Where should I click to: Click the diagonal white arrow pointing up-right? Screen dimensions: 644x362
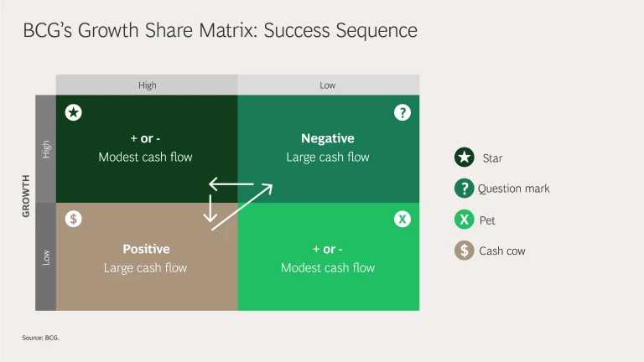(x=243, y=206)
